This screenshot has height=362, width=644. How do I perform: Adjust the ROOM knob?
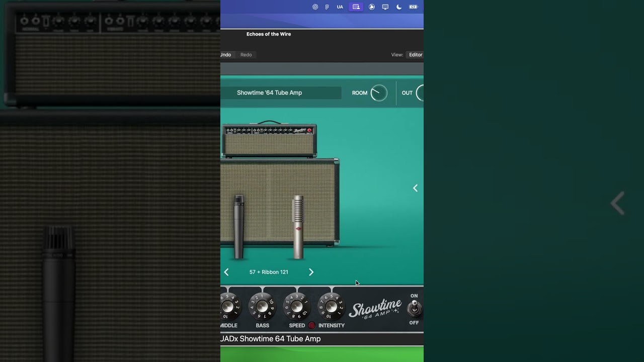point(379,93)
